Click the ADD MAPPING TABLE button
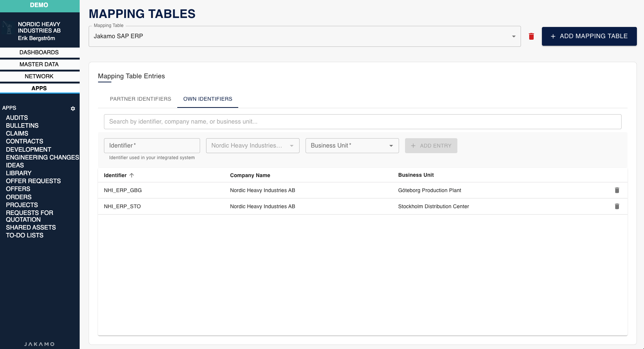The width and height of the screenshot is (644, 349). coord(589,36)
